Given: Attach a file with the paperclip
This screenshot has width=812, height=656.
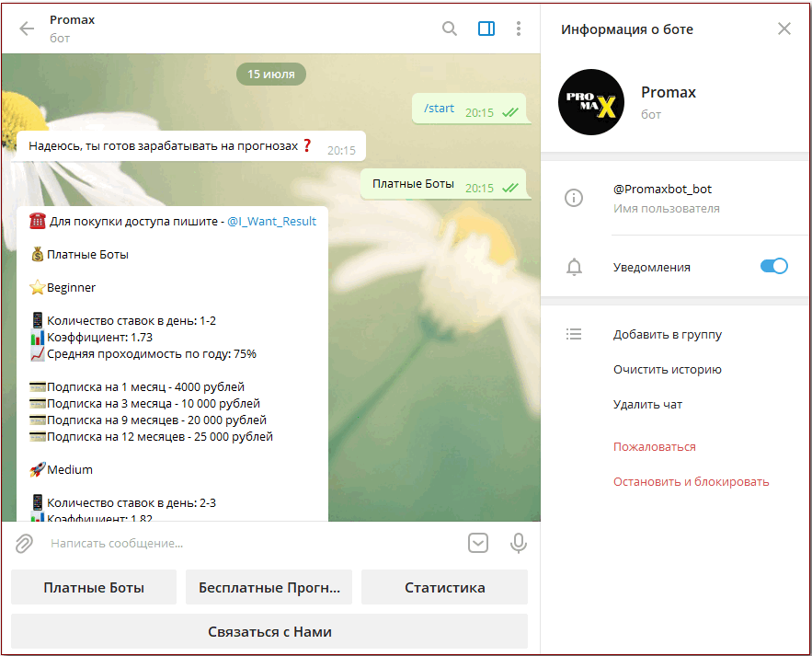Looking at the screenshot, I should 23,543.
